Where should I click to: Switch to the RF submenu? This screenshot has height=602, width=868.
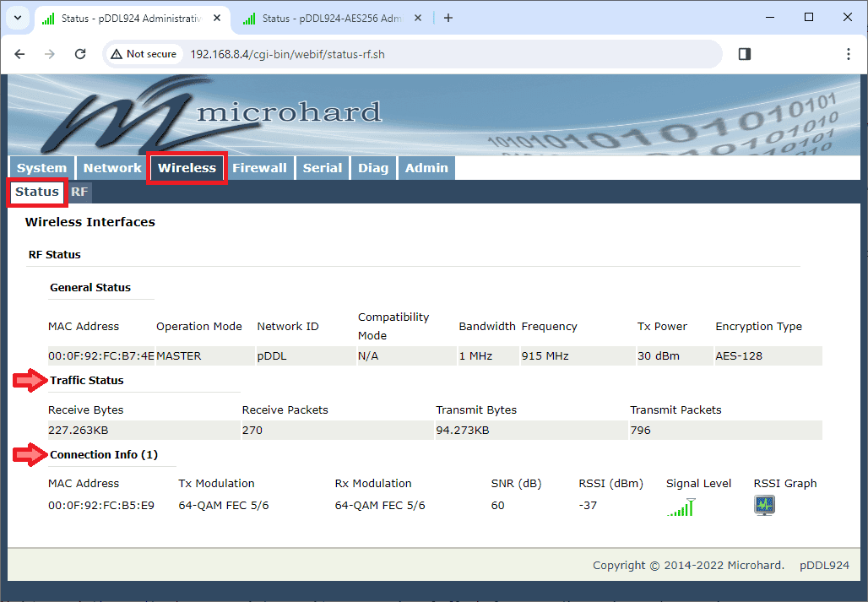tap(79, 192)
